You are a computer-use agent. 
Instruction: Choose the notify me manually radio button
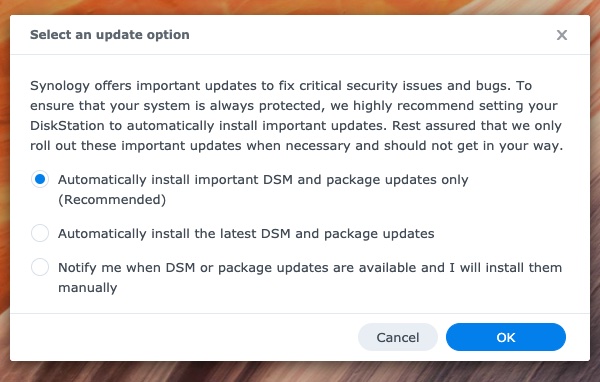40,267
